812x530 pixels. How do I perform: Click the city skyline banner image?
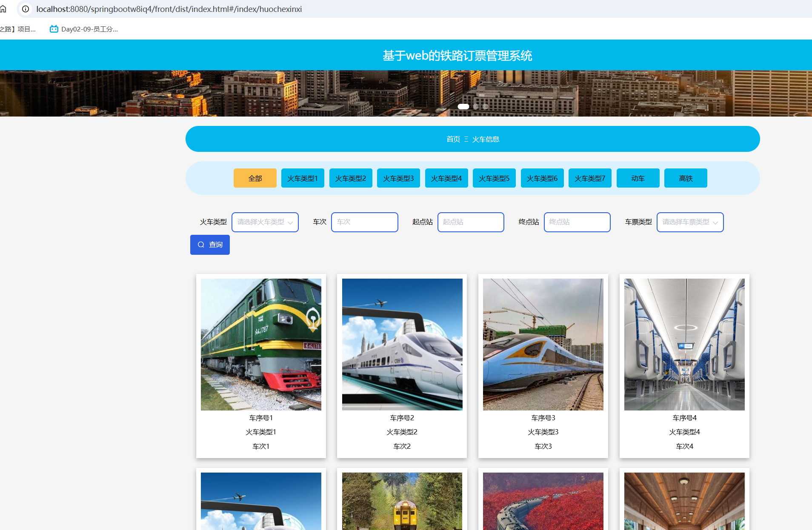[x=406, y=93]
